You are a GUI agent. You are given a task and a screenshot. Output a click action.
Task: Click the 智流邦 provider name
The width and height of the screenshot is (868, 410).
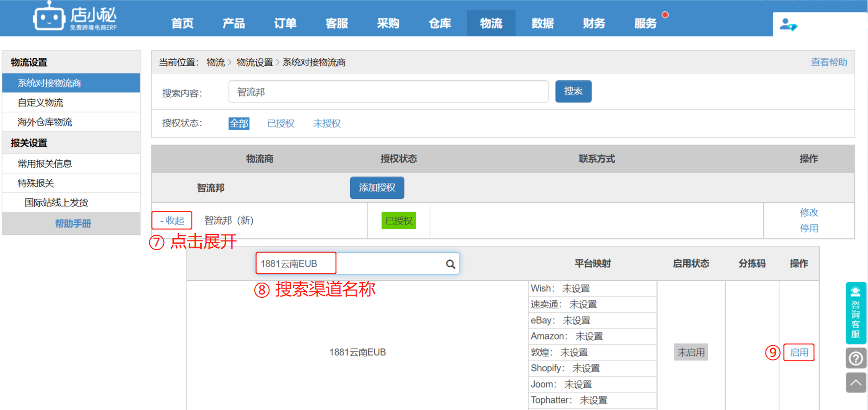pyautogui.click(x=211, y=188)
